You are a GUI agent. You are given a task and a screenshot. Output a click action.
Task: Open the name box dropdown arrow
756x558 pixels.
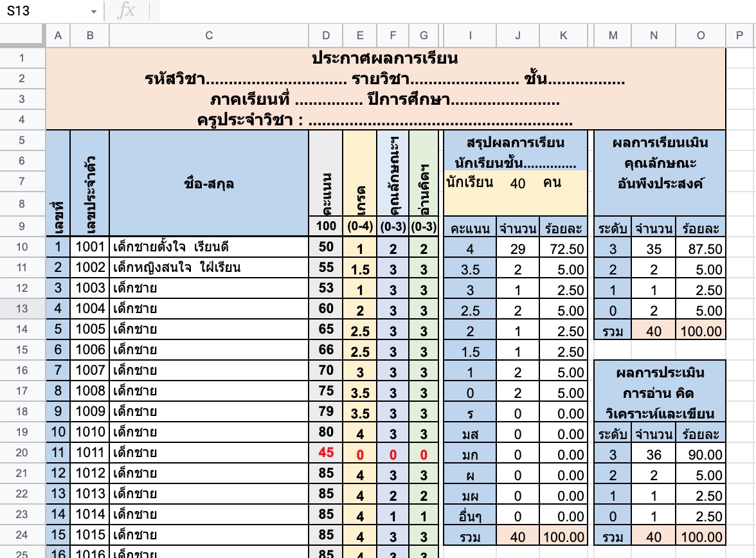[94, 12]
